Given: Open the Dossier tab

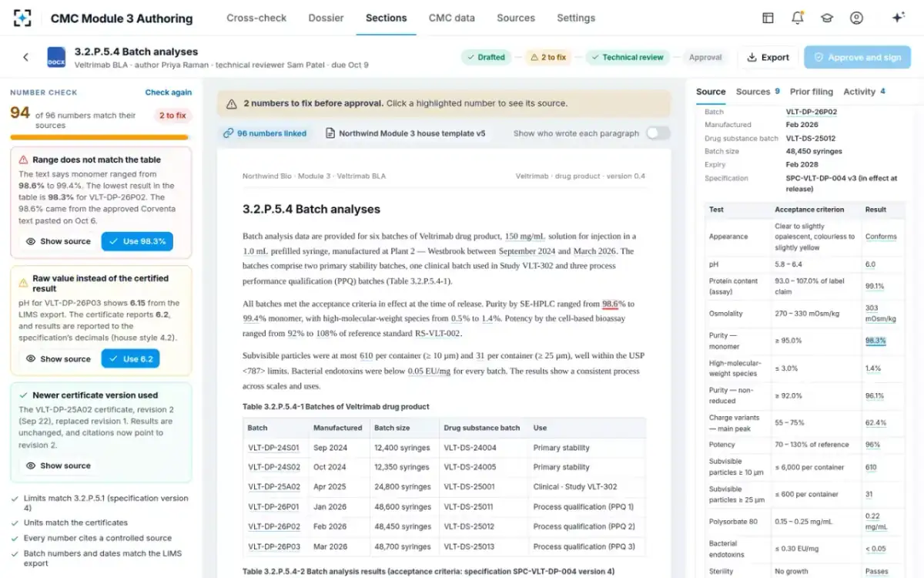Looking at the screenshot, I should [x=326, y=18].
